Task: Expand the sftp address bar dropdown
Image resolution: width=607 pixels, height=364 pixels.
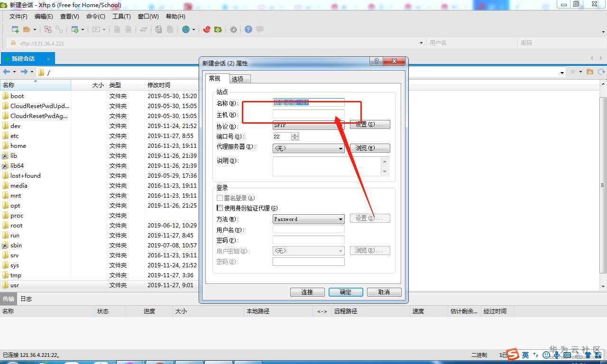Action: pyautogui.click(x=421, y=43)
